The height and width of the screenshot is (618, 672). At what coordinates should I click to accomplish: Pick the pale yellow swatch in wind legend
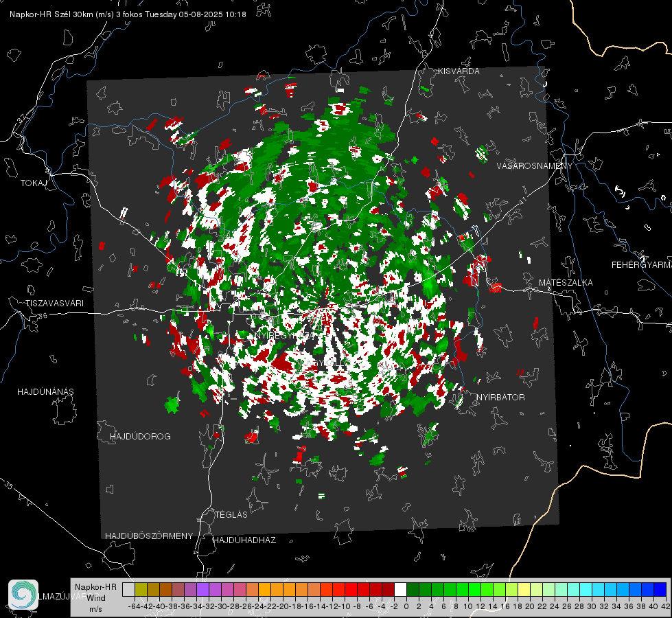coord(524,590)
